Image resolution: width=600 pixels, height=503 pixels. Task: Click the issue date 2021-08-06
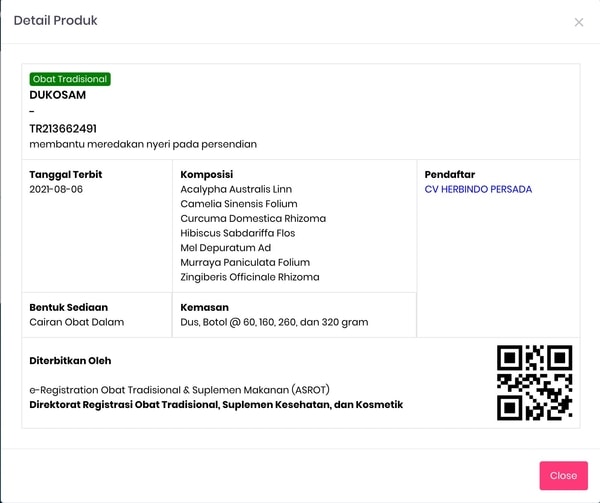(x=56, y=189)
